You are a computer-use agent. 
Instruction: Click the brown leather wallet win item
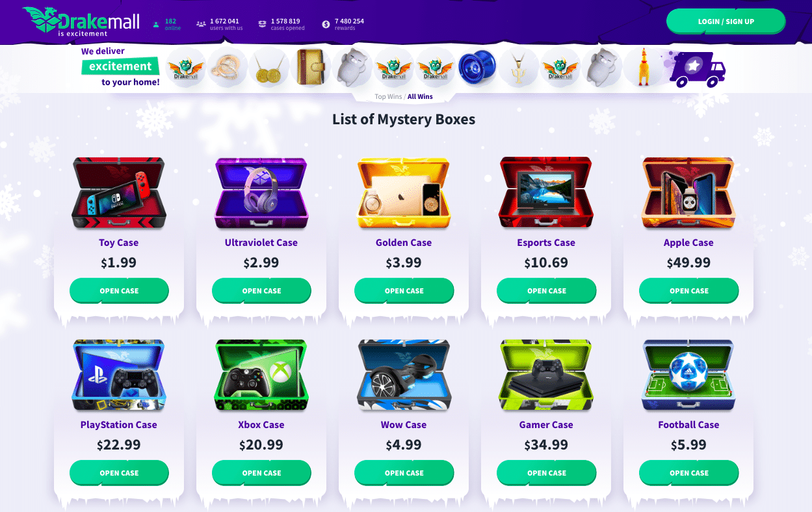pos(310,68)
